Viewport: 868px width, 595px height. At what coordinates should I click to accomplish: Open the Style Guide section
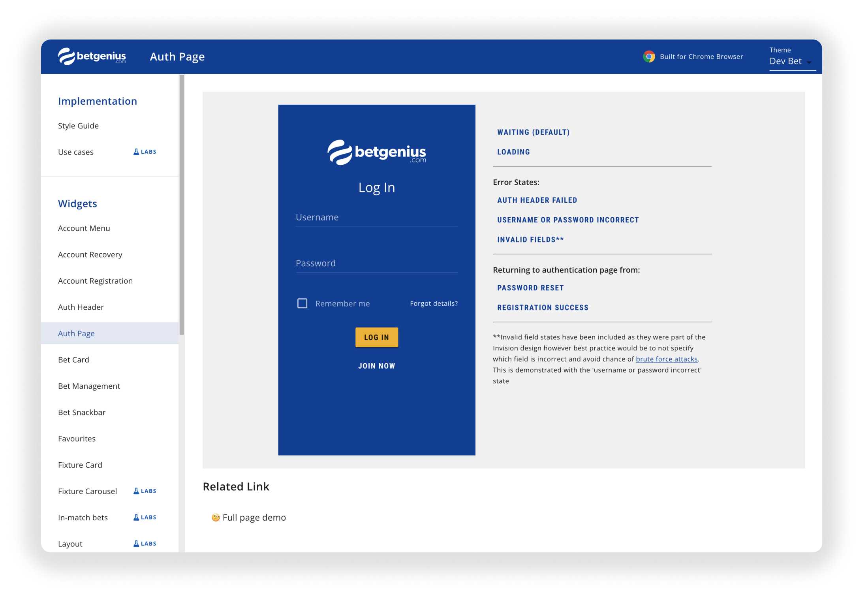(x=78, y=125)
